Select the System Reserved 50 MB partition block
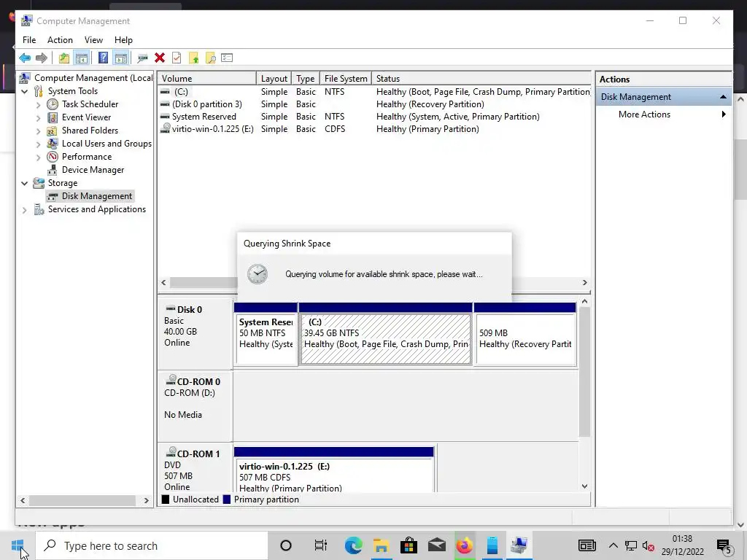 click(266, 334)
